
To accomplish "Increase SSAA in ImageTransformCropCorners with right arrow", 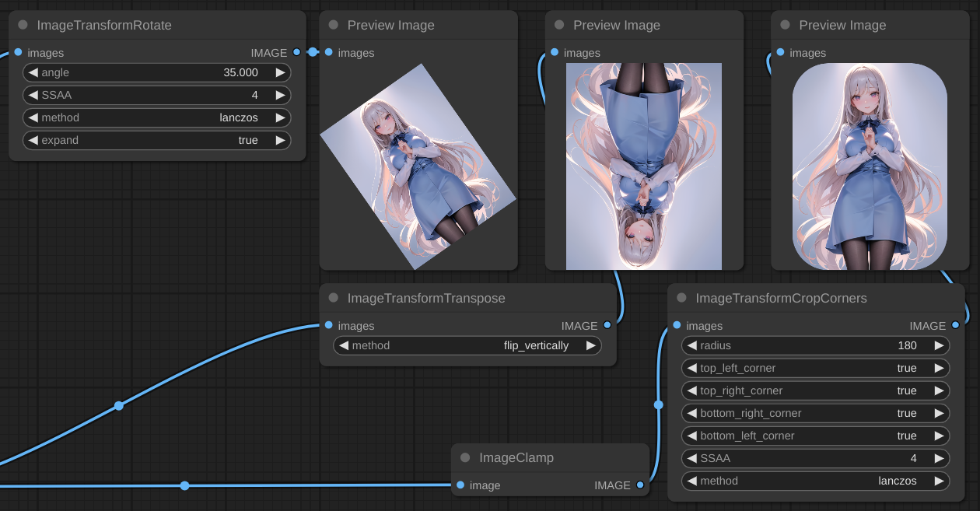I will pos(939,458).
